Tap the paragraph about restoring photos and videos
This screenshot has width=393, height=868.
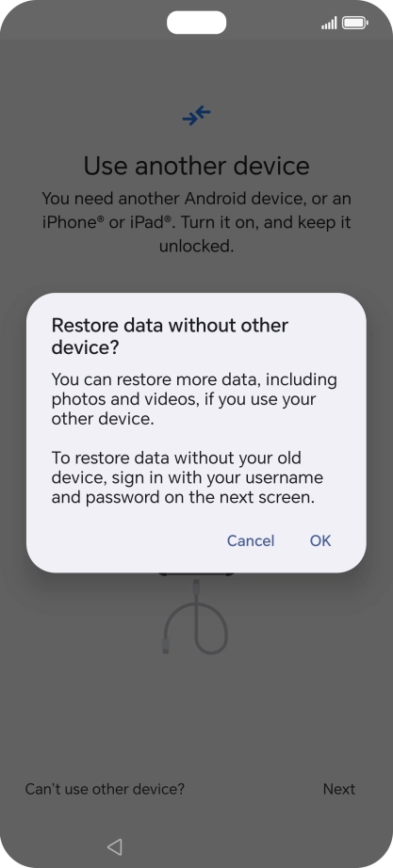pos(194,399)
